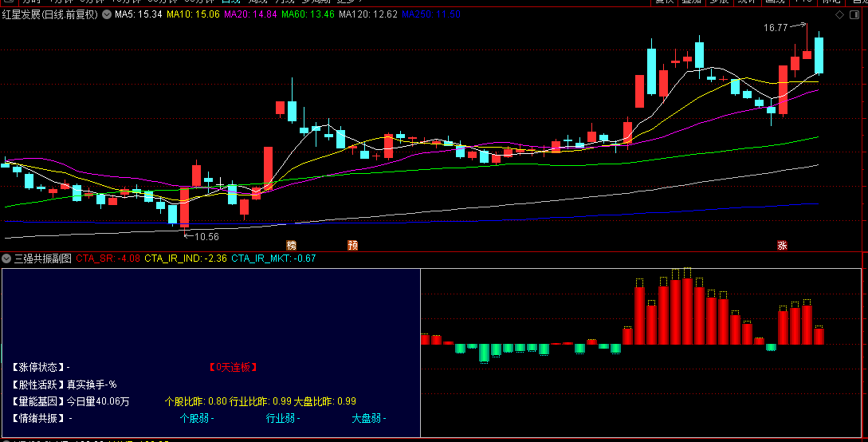Click the 涨 event marker below chart
This screenshot has height=442, width=868.
[x=782, y=245]
